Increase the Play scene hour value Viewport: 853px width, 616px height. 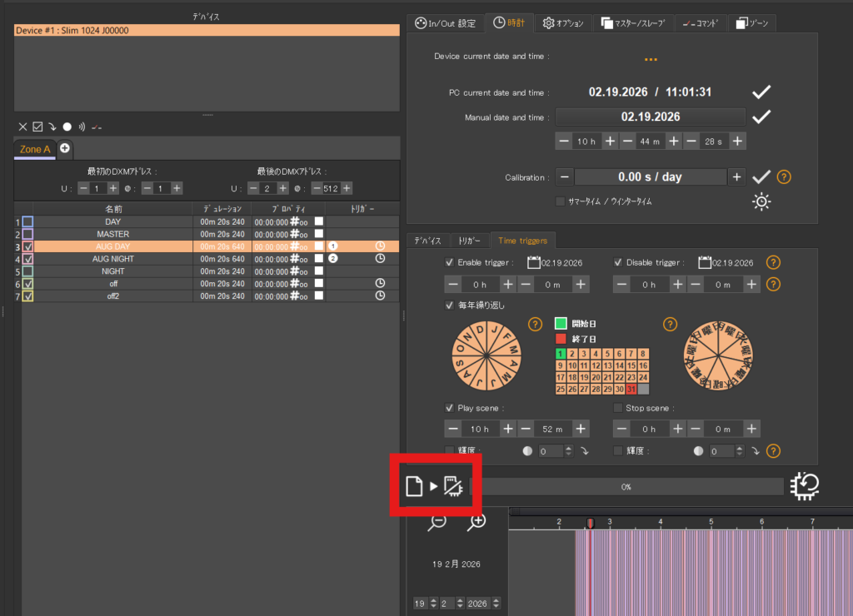click(x=508, y=429)
